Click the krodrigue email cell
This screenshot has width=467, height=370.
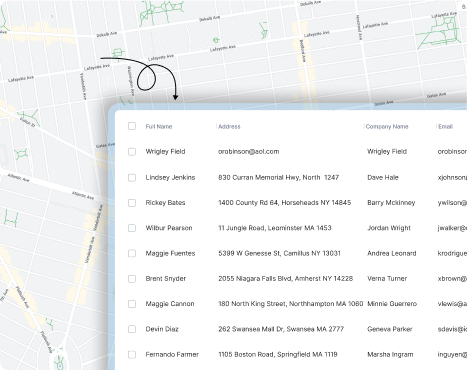[452, 253]
